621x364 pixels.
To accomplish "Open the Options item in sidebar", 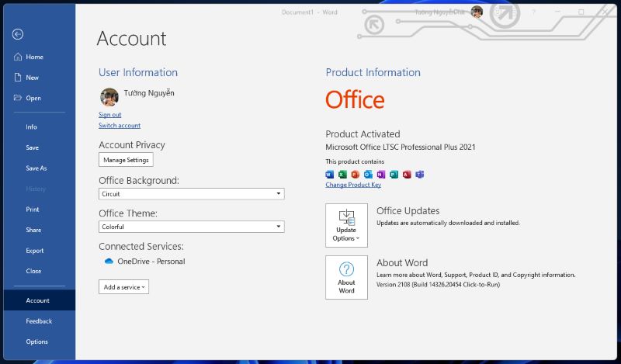I will coord(36,341).
